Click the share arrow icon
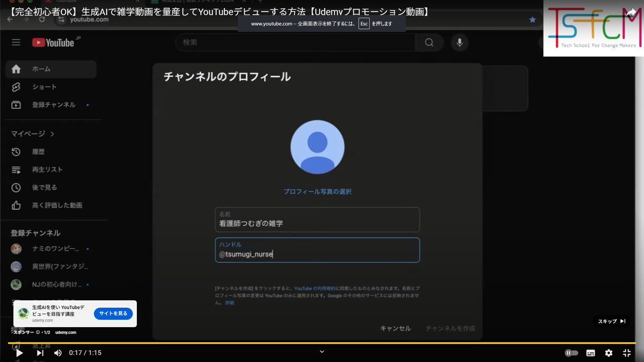The width and height of the screenshot is (644, 362). (631, 12)
